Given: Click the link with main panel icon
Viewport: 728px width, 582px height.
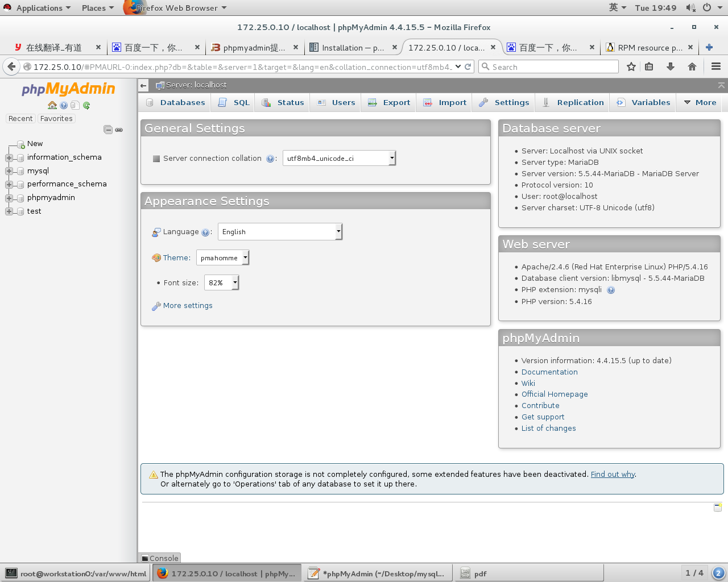Looking at the screenshot, I should tap(119, 130).
